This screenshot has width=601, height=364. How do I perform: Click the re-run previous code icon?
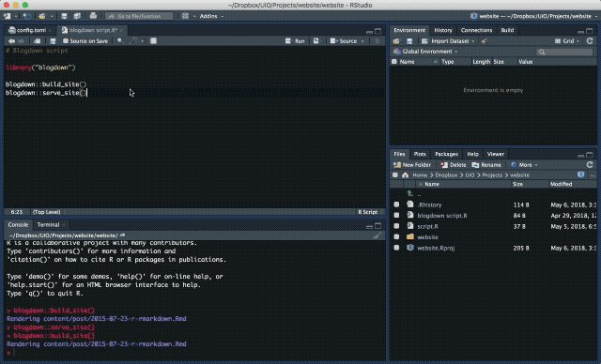click(x=316, y=41)
